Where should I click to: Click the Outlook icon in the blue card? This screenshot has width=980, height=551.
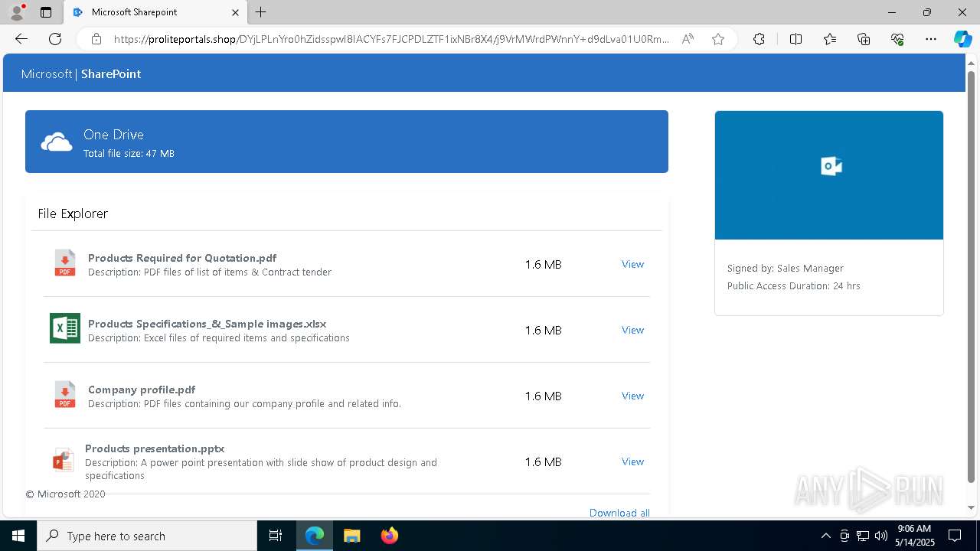[831, 166]
